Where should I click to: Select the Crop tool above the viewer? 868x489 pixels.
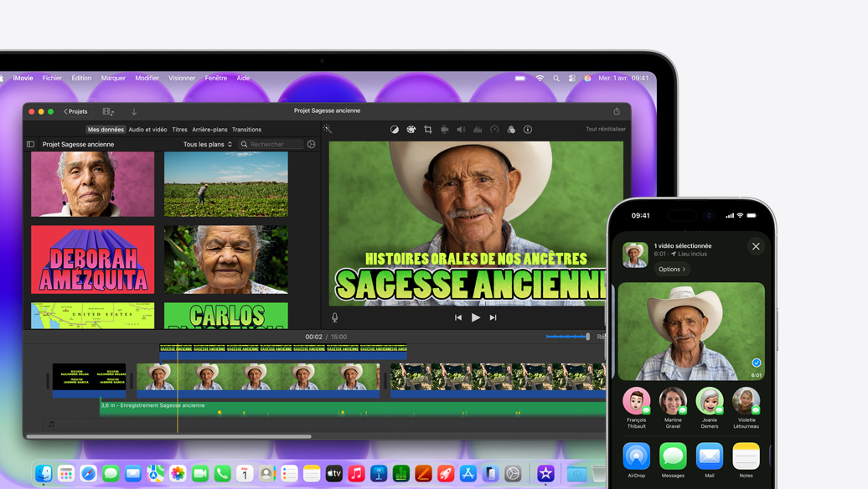[x=428, y=129]
